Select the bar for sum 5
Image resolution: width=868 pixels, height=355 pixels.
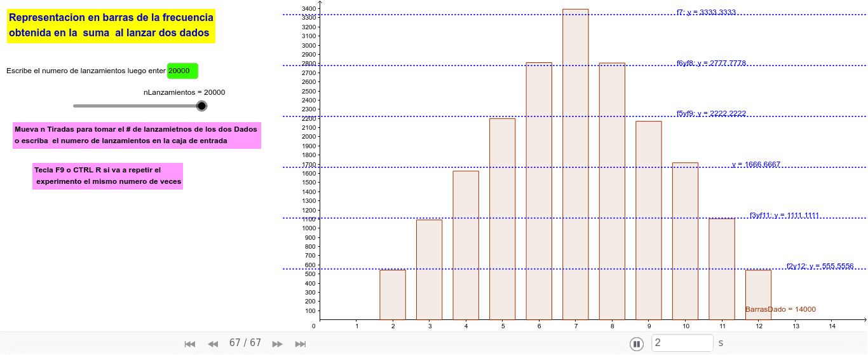(502, 219)
